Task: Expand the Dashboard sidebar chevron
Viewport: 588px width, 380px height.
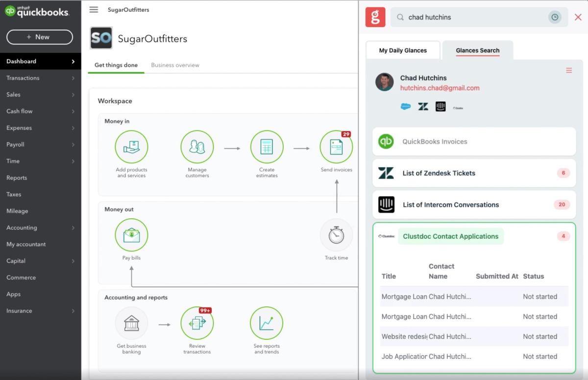Action: 73,61
